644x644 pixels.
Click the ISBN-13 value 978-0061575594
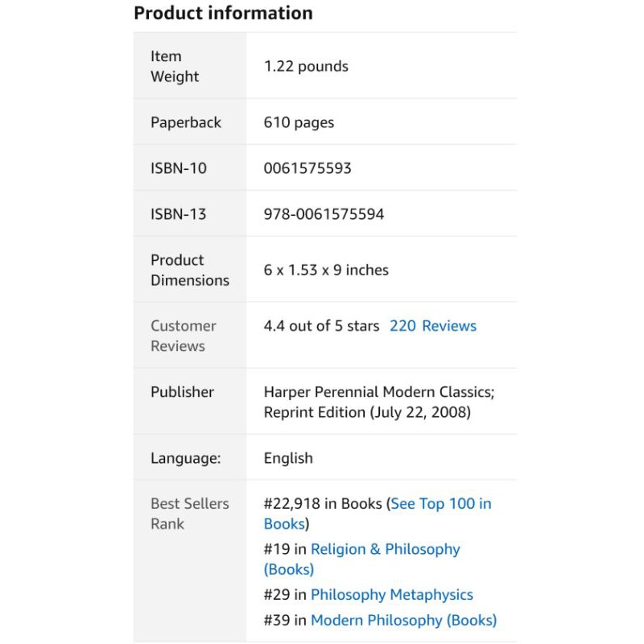tap(324, 214)
